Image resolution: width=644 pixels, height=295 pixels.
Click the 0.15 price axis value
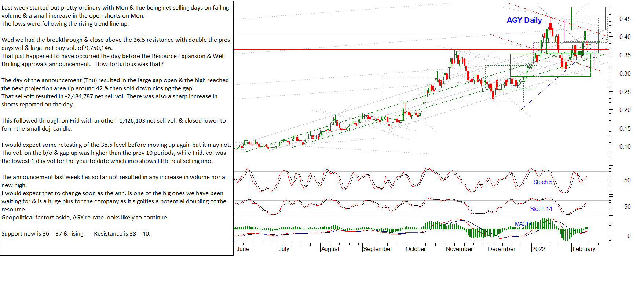pos(625,128)
